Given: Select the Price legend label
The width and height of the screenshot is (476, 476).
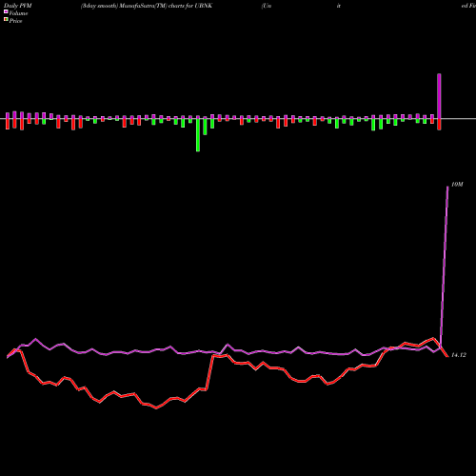Looking at the screenshot, I should coord(15,21).
